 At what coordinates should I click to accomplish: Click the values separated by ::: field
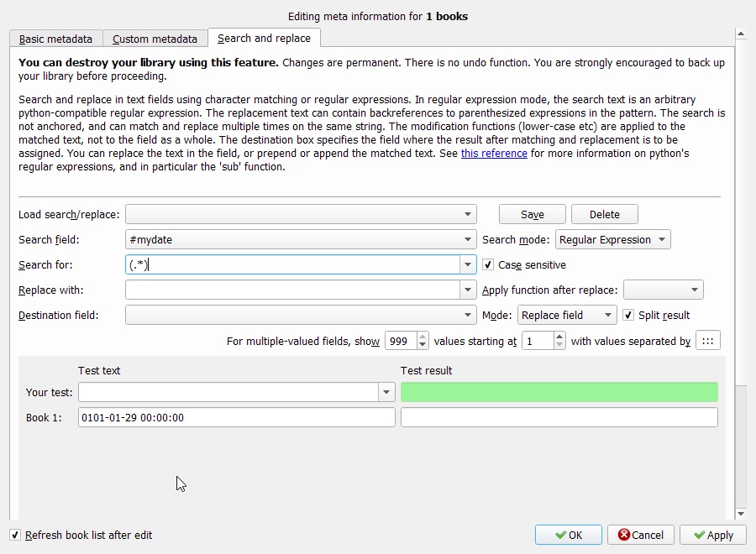point(708,341)
